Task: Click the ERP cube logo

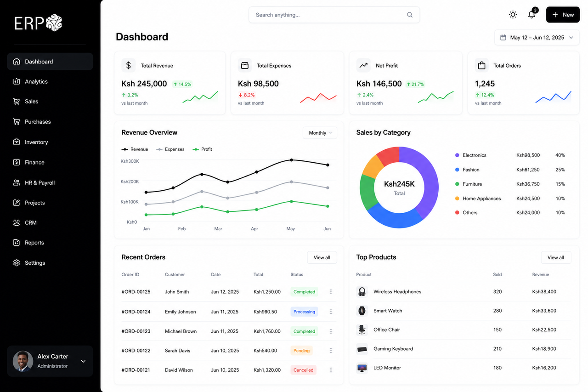Action: tap(53, 23)
